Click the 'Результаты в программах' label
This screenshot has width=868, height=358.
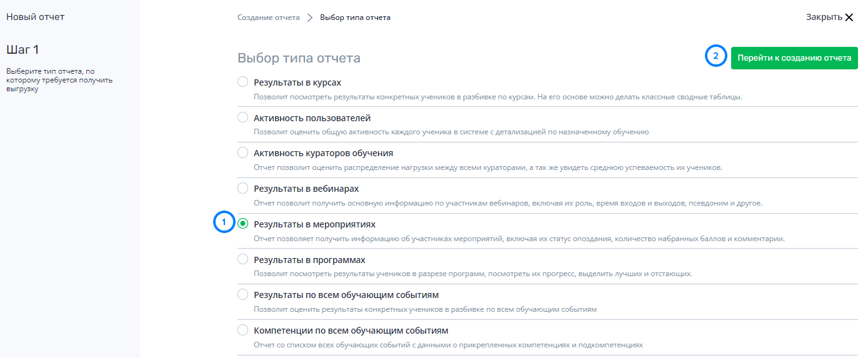[309, 259]
